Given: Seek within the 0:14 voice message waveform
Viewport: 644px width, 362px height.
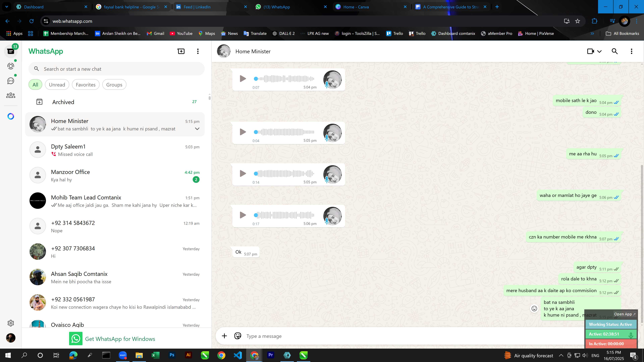Looking at the screenshot, I should [x=284, y=173].
